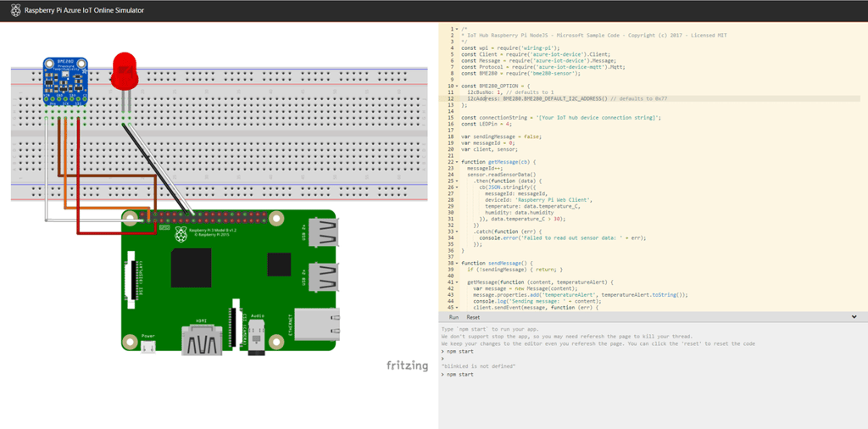The image size is (868, 429).
Task: Collapse the console panel with the chevron
Action: coord(854,316)
